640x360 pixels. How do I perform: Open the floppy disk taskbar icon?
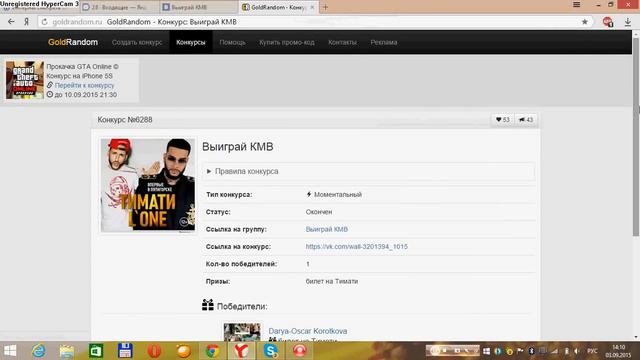coord(125,351)
